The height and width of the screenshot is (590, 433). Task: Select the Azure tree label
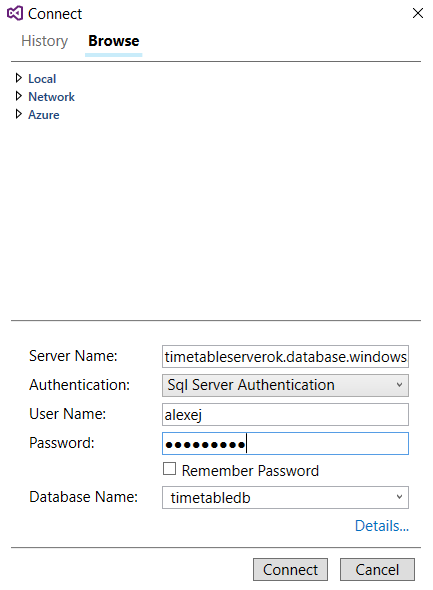tap(44, 115)
